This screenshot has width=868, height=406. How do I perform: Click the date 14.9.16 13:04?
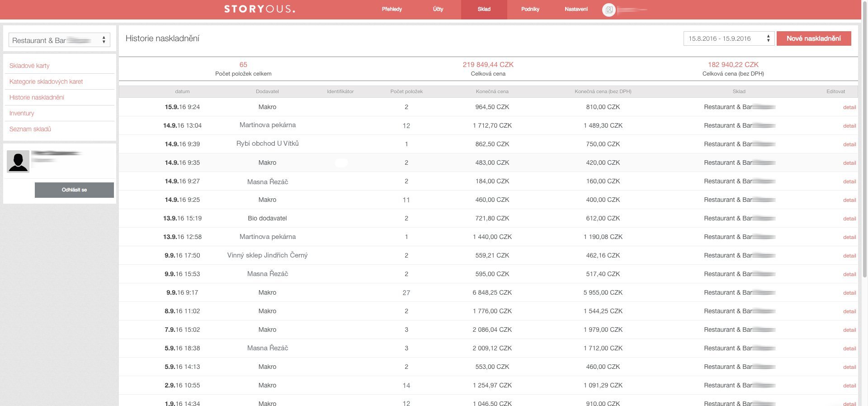(x=182, y=125)
